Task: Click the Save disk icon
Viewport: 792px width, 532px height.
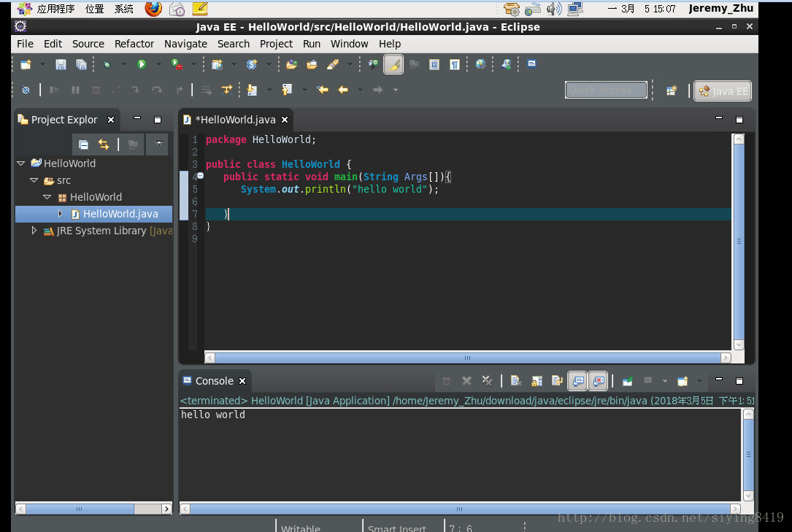Action: coord(61,65)
